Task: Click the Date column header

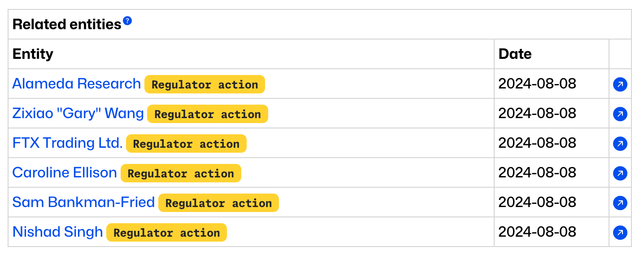Action: pyautogui.click(x=515, y=54)
